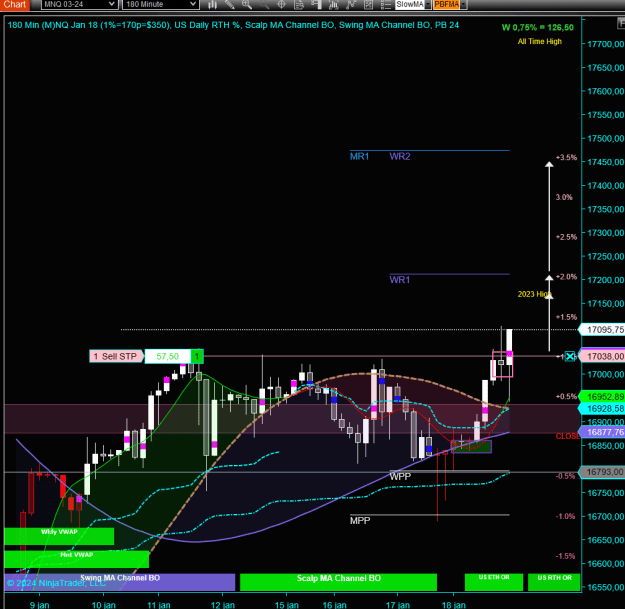This screenshot has width=625, height=609.
Task: Click the purple Swing MA Channel BO bar
Action: click(120, 582)
